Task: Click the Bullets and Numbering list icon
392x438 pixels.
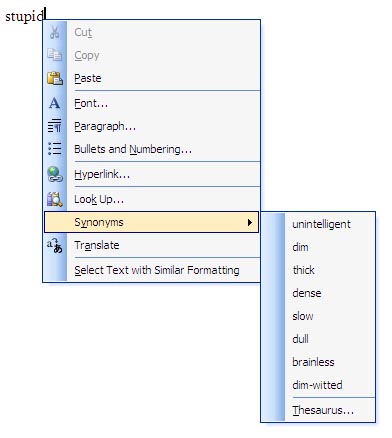Action: [55, 149]
